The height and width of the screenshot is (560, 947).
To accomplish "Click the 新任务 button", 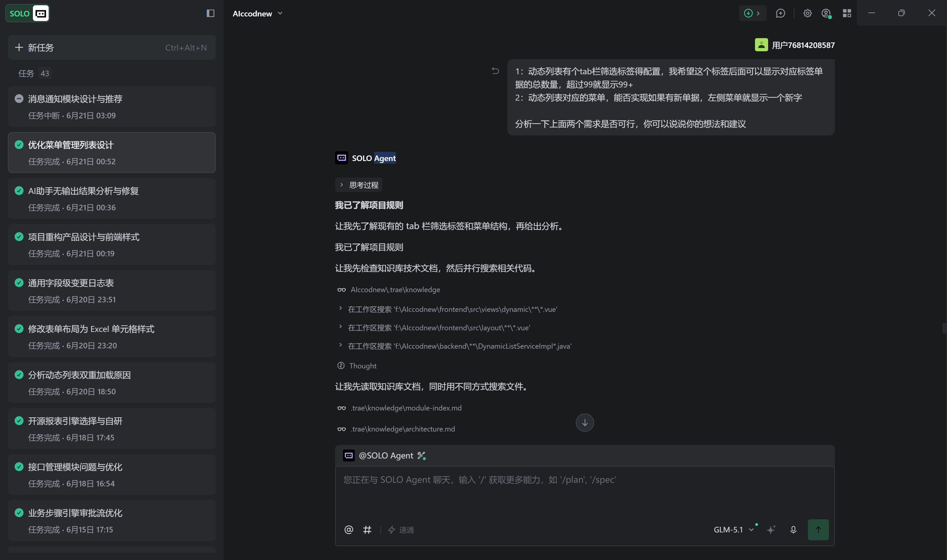I will click(112, 48).
